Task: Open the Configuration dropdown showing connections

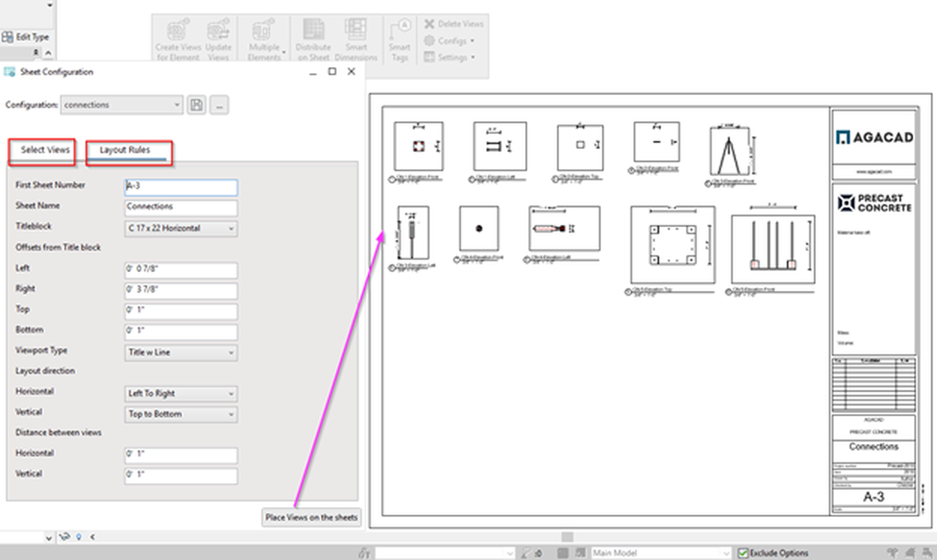Action: [x=121, y=104]
